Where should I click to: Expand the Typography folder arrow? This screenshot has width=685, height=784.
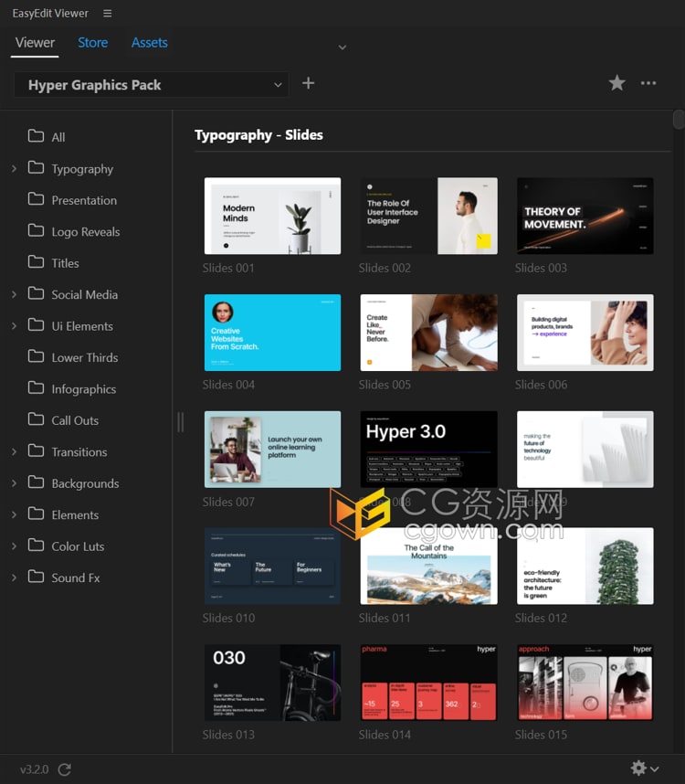tap(14, 169)
